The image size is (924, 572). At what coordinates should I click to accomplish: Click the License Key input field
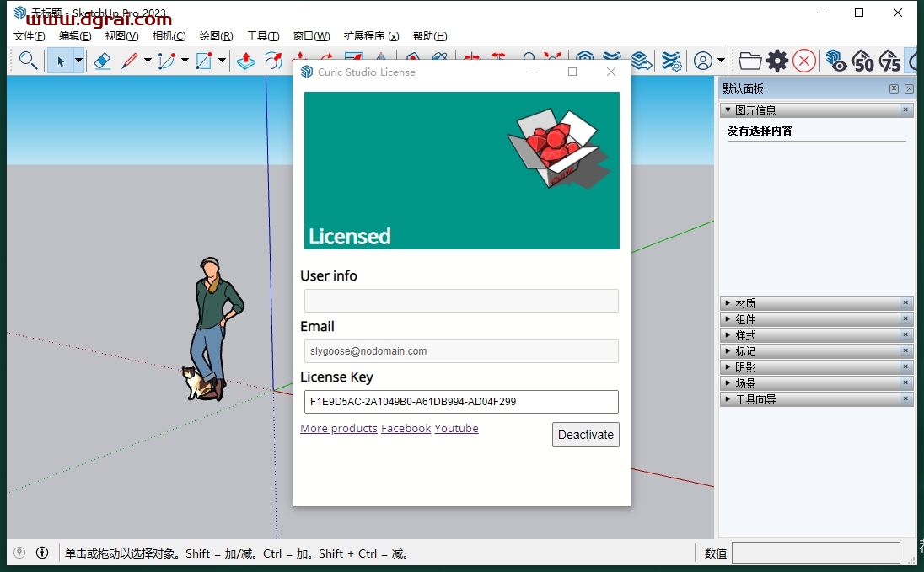(461, 402)
